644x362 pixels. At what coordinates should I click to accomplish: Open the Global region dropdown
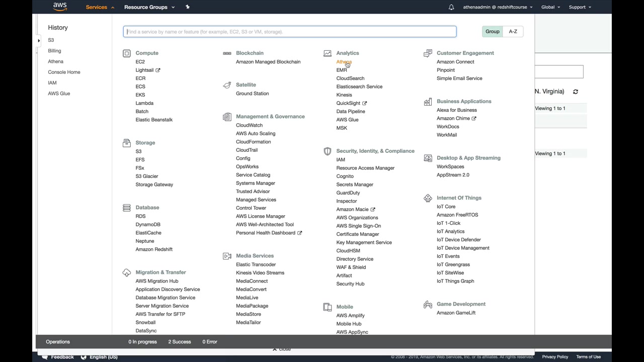(x=550, y=7)
